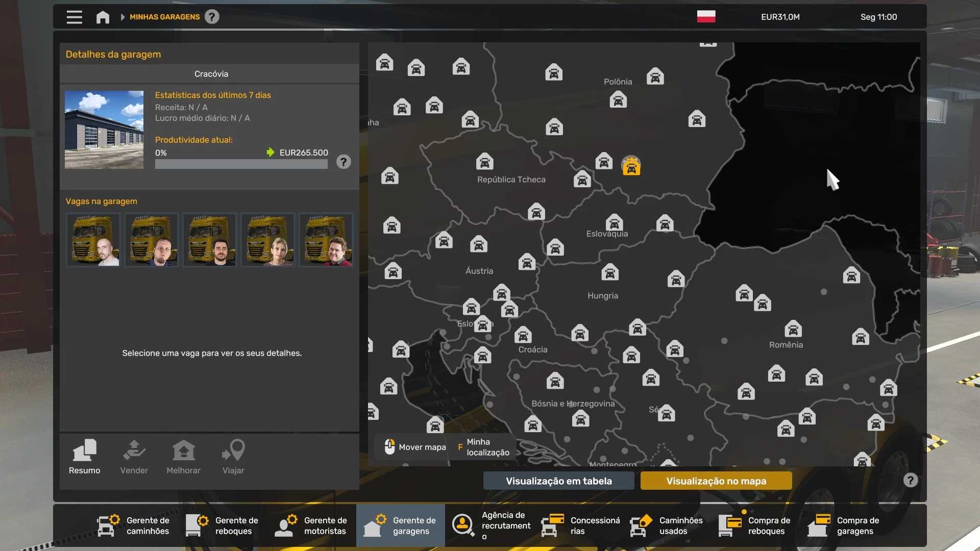The height and width of the screenshot is (551, 980).
Task: Open Gerente de motoristas tab
Action: point(311,525)
